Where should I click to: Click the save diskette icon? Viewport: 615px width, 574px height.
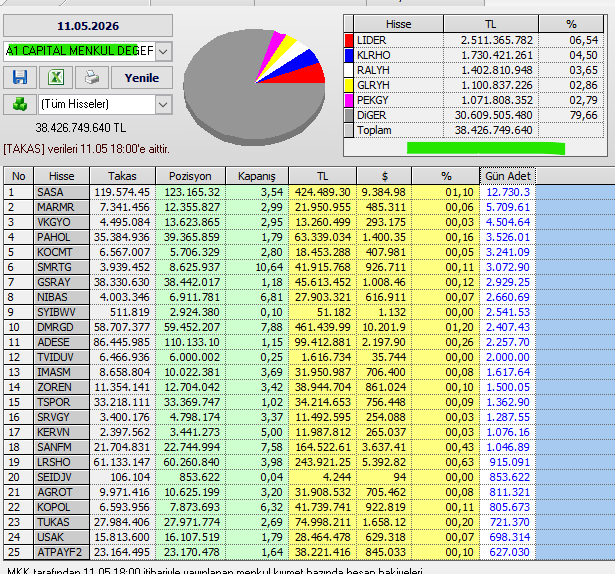click(20, 77)
